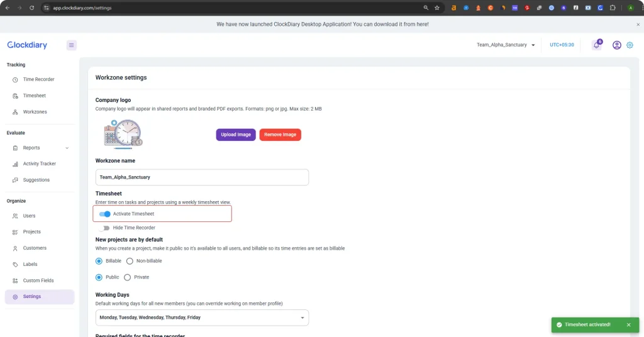Collapse sidebar with hamburger menu icon
Viewport: 644px width, 337px height.
pos(72,45)
